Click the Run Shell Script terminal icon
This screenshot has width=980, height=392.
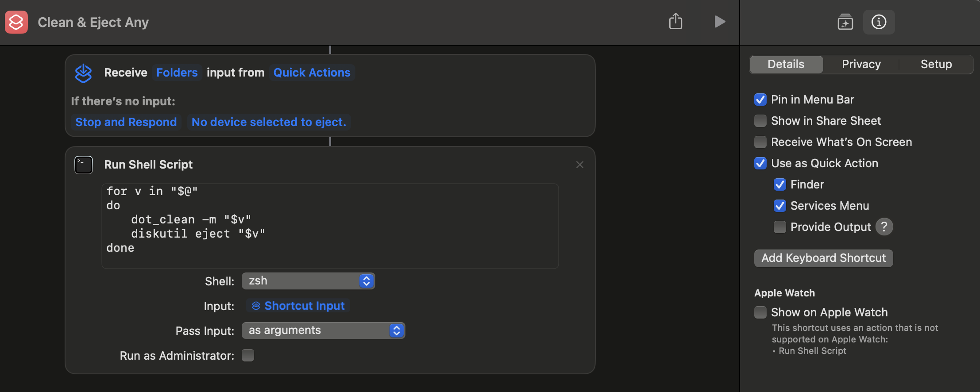tap(83, 165)
